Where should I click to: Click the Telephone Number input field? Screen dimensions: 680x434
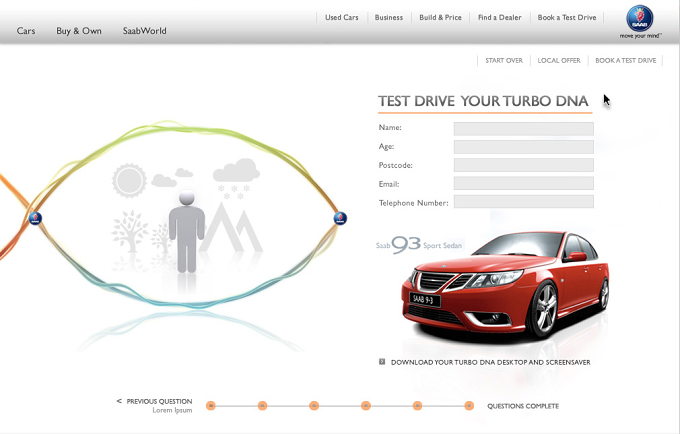click(x=524, y=201)
